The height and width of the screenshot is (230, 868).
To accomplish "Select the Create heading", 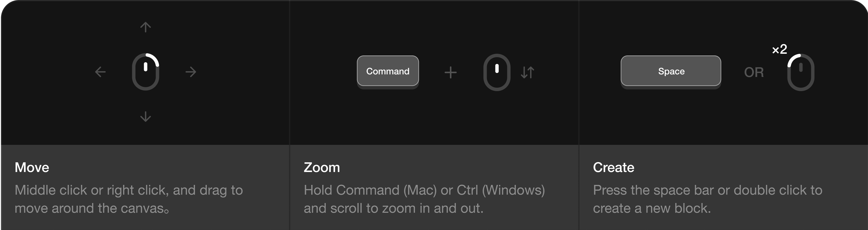I will (x=614, y=167).
